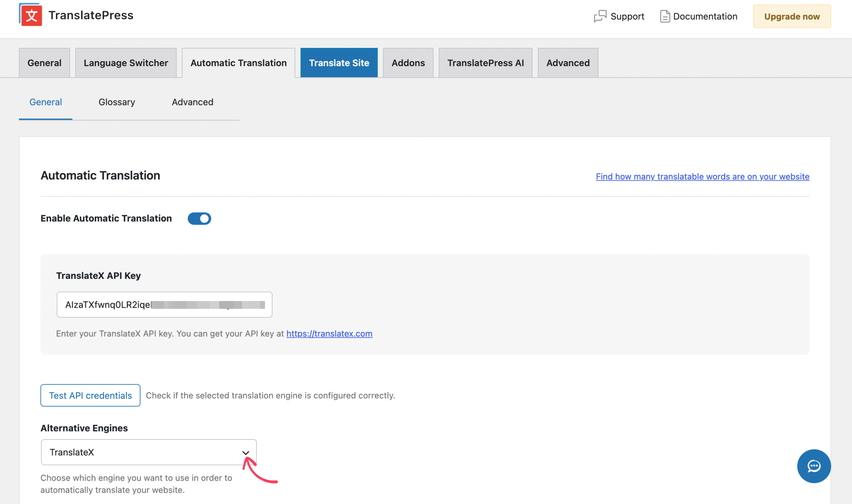Click the 'Choose which engine you want' description
The image size is (852, 504).
coord(136,484)
